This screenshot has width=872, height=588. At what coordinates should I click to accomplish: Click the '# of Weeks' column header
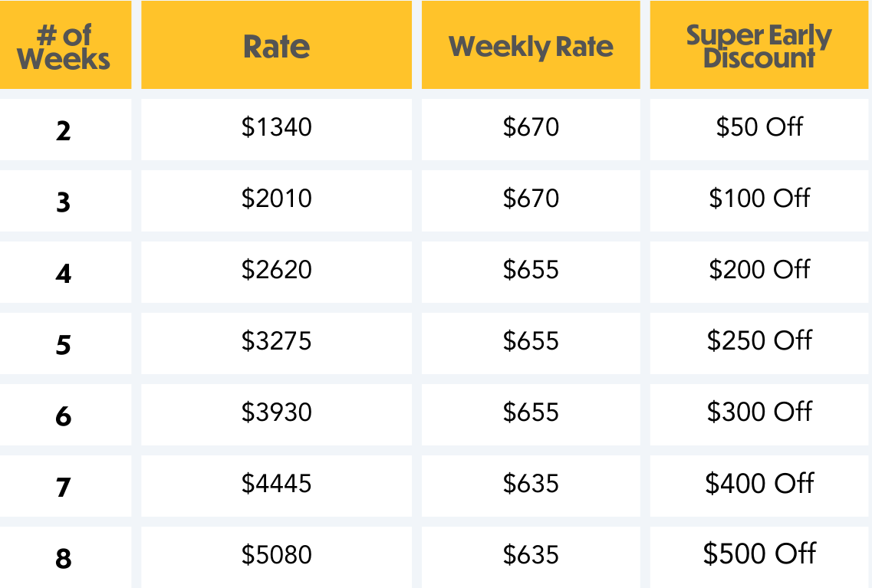pyautogui.click(x=64, y=47)
